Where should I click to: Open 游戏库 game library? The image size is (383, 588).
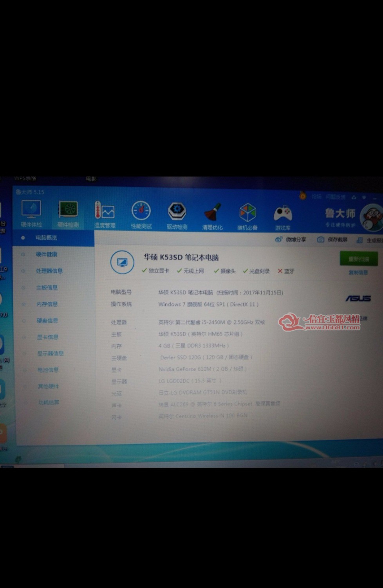click(283, 217)
